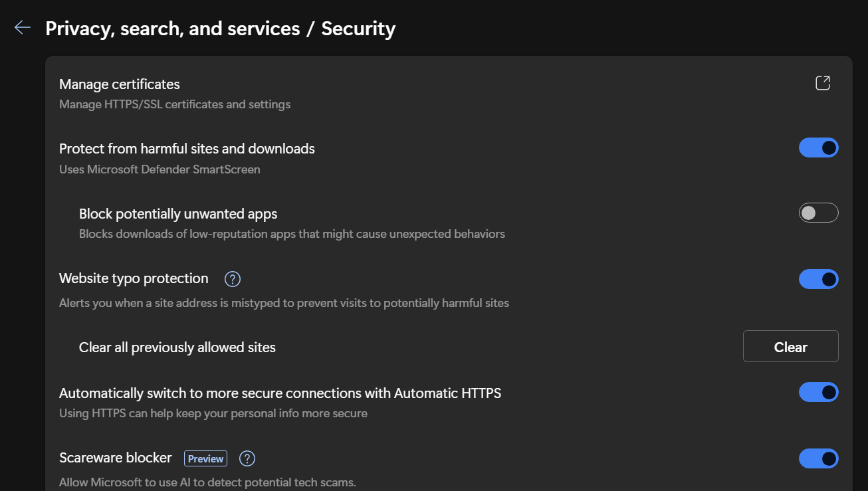Click the back arrow icon
Image resolution: width=868 pixels, height=491 pixels.
(23, 27)
